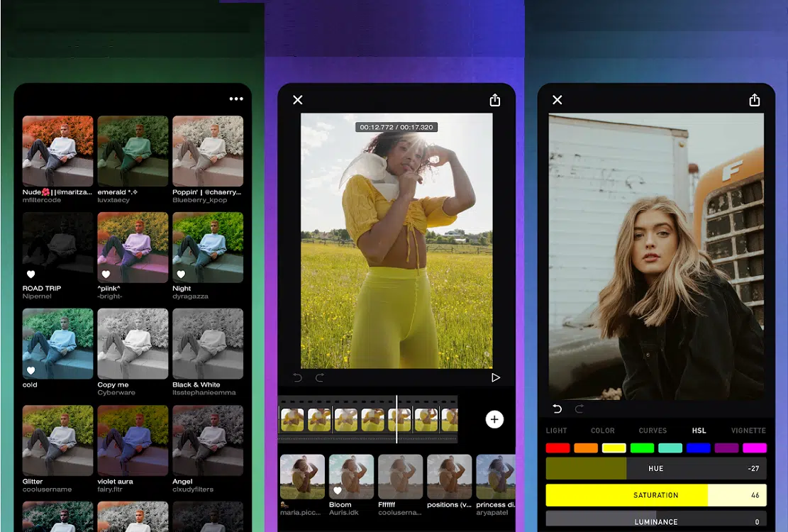The width and height of the screenshot is (788, 532).
Task: Select the magenta HSL color swatch
Action: (754, 448)
